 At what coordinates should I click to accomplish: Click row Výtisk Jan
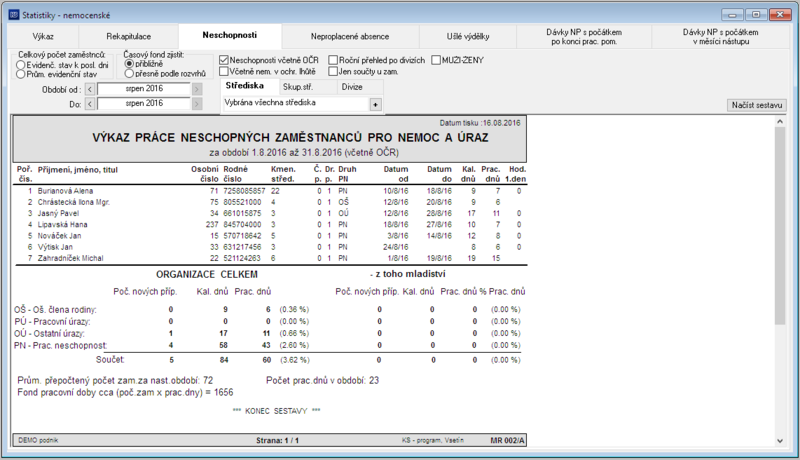pos(271,247)
